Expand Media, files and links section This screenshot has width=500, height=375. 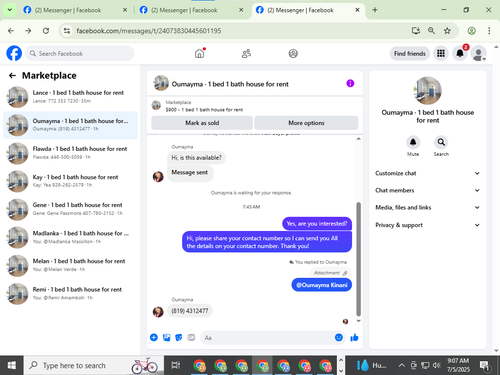click(428, 207)
